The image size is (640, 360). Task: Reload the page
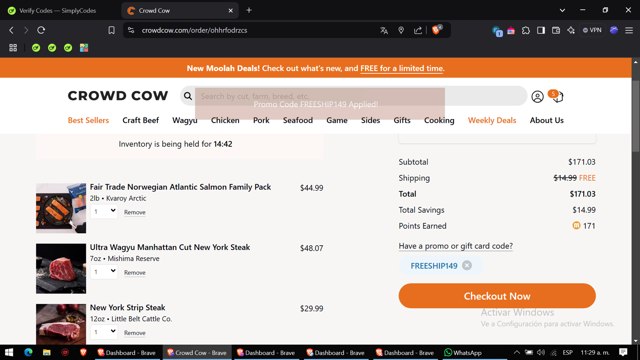41,30
